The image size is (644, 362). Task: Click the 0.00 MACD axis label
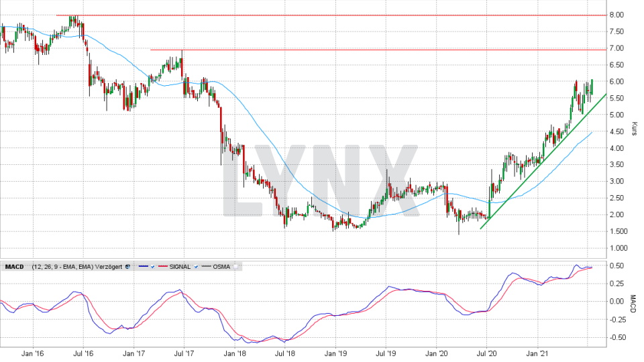point(616,301)
